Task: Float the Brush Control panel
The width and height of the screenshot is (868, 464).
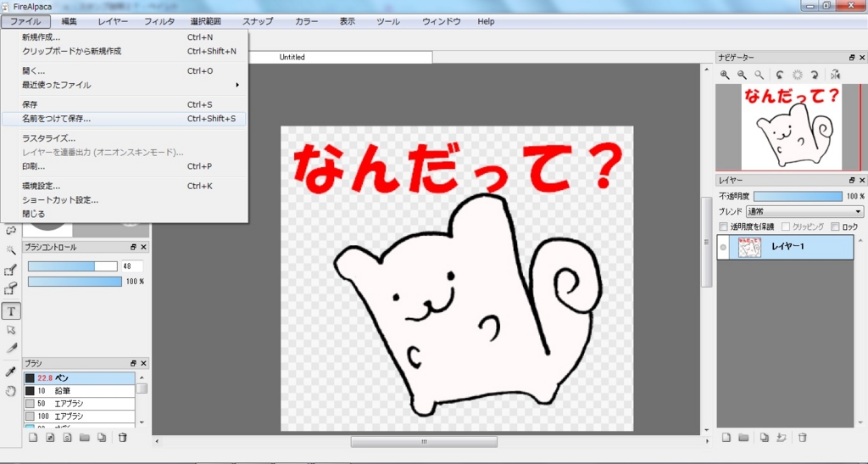Action: [x=133, y=247]
